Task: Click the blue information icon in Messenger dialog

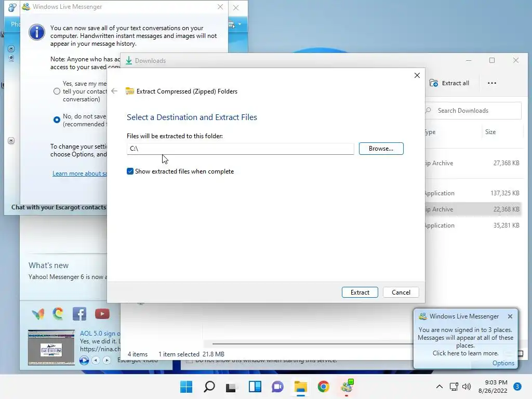Action: tap(37, 32)
